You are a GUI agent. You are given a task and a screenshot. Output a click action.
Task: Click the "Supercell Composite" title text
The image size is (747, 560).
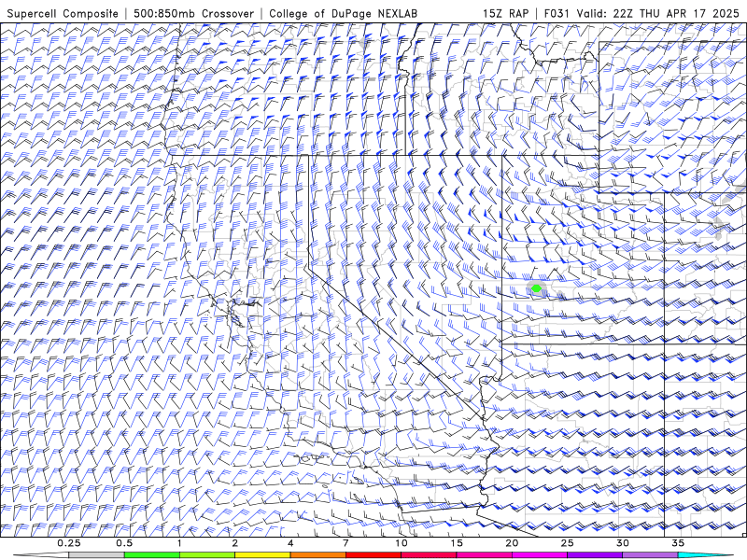[x=63, y=14]
